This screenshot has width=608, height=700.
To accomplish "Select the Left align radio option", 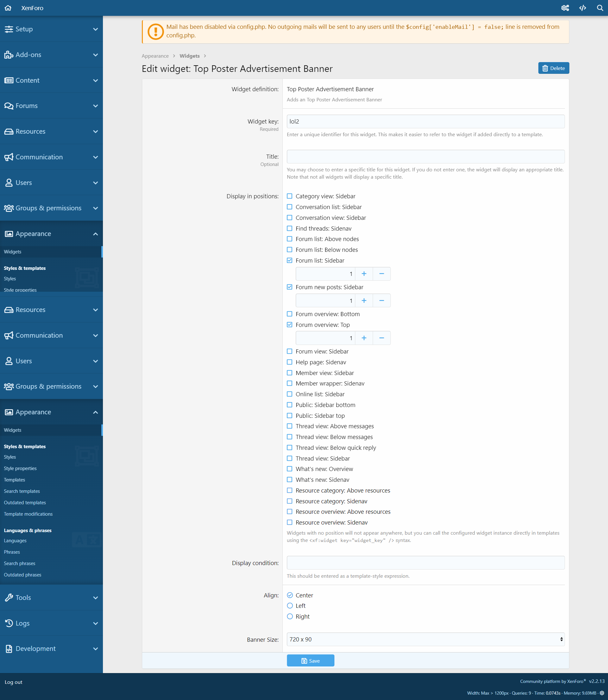I will pos(290,606).
